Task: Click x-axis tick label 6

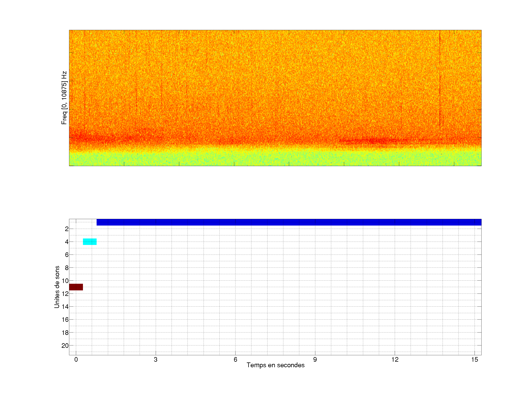Action: coord(235,359)
